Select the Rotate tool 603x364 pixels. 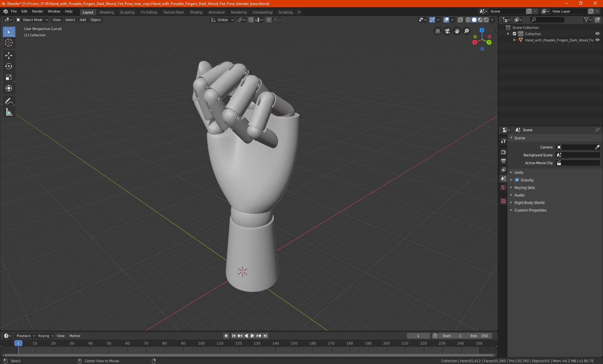(9, 66)
